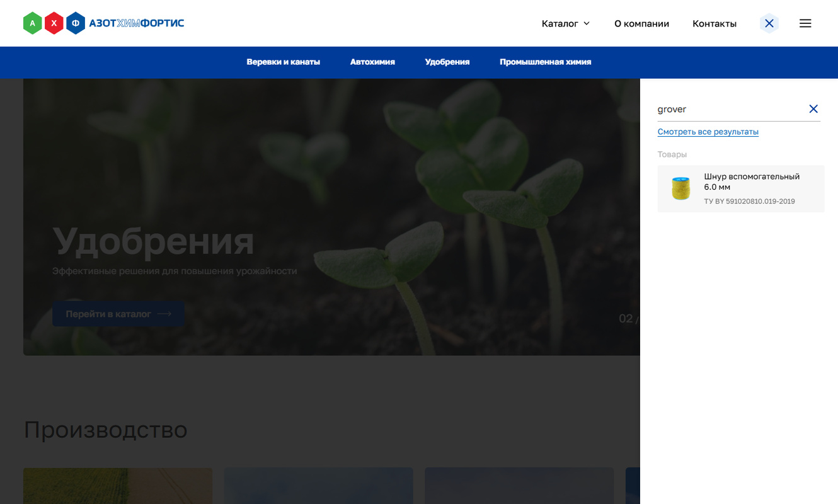838x504 pixels.
Task: Click the 'Удобрения' banner heading
Action: click(x=153, y=241)
